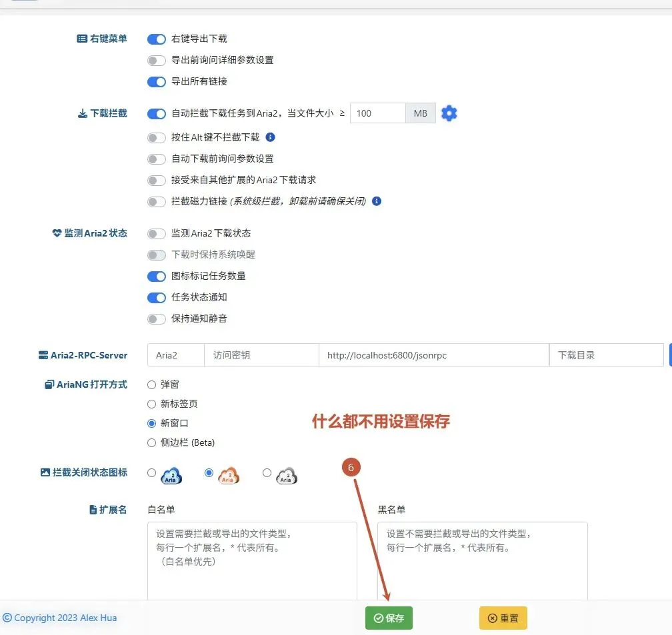Enable 拦截磁力链接 switch
This screenshot has height=635, width=672.
point(157,201)
